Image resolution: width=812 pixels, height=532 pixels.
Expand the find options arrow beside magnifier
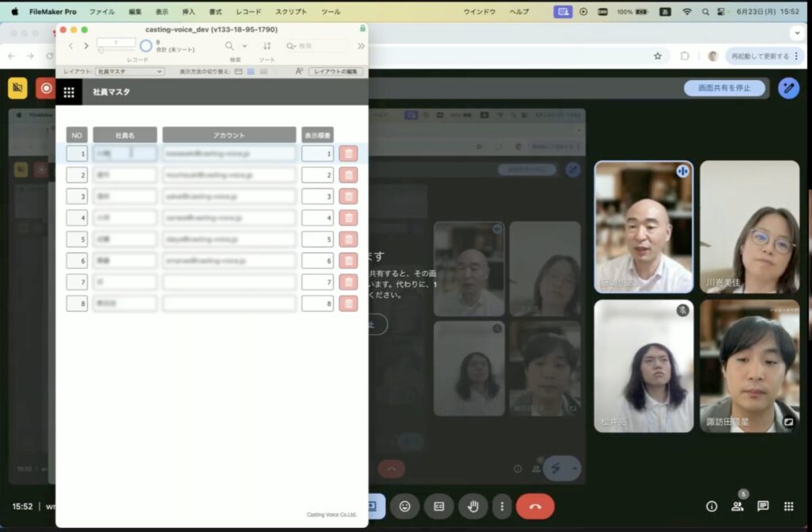pyautogui.click(x=244, y=46)
